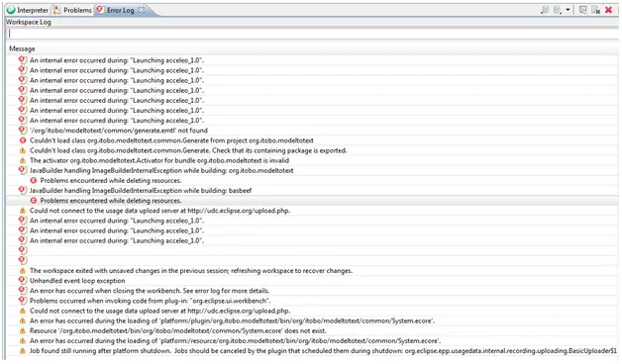Click error icon of 'closing the workbench' entry
This screenshot has width=622, height=364.
23,291
